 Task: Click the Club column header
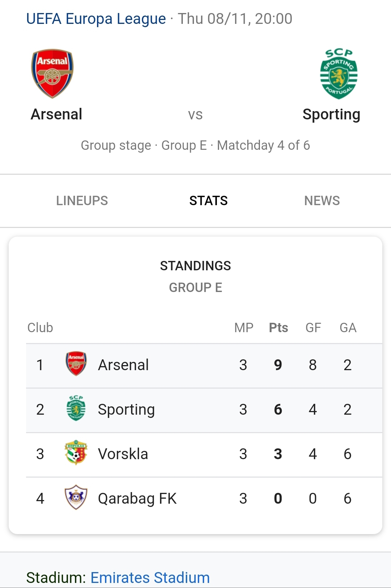tap(40, 327)
